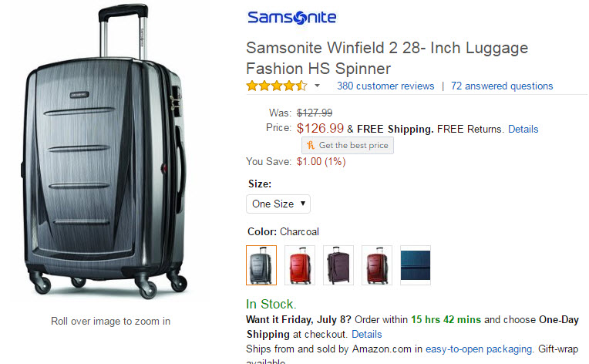Click the Samsonite Winfield 2 product title
This screenshot has height=364, width=589.
click(387, 58)
